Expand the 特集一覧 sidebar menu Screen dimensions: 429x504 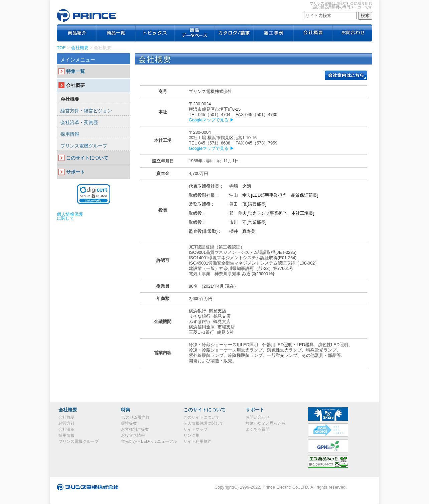tap(94, 71)
